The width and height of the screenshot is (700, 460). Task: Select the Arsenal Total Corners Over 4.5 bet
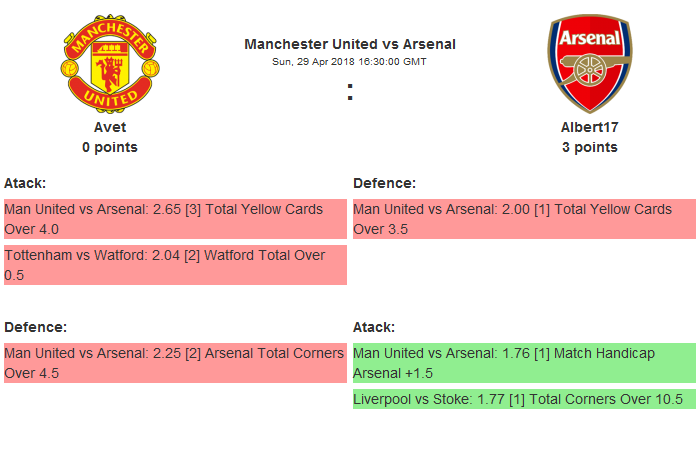click(174, 363)
